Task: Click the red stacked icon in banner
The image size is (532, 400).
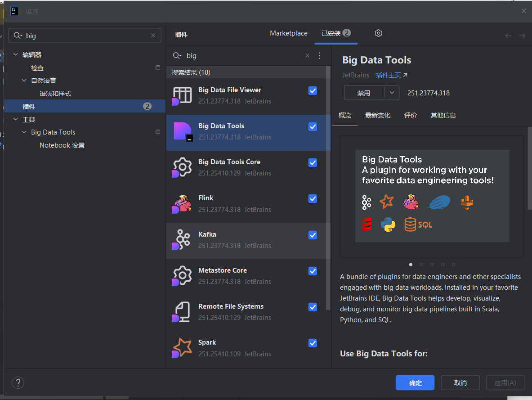Action: point(367,225)
